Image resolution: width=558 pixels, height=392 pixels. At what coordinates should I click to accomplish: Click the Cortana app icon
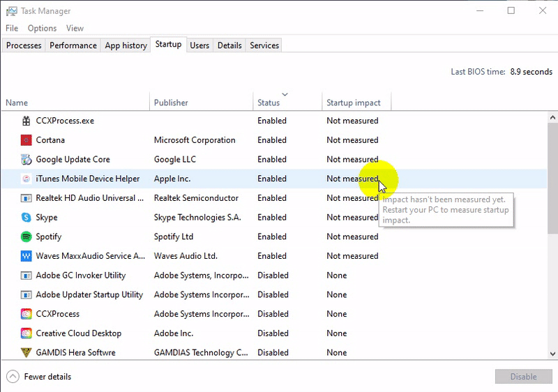(26, 140)
